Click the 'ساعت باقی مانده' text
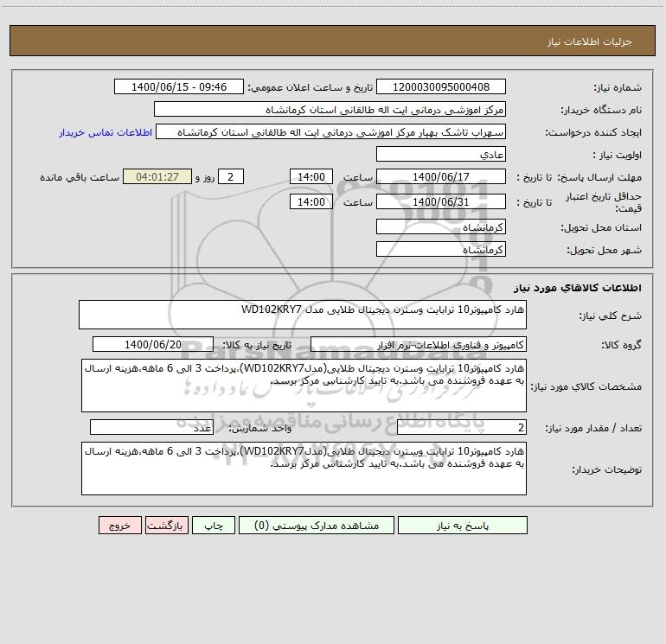The height and width of the screenshot is (644, 666). tap(80, 177)
